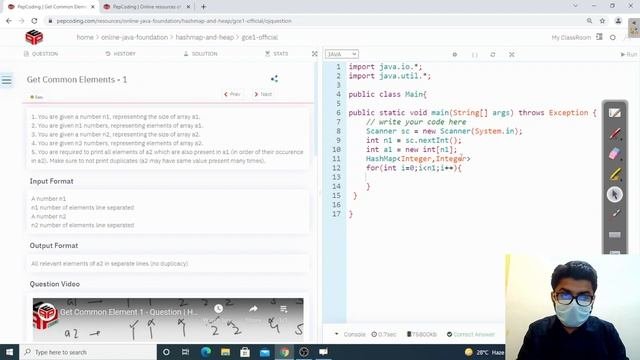Open the JAVA language dropdown
Image resolution: width=640 pixels, height=360 pixels.
click(342, 54)
